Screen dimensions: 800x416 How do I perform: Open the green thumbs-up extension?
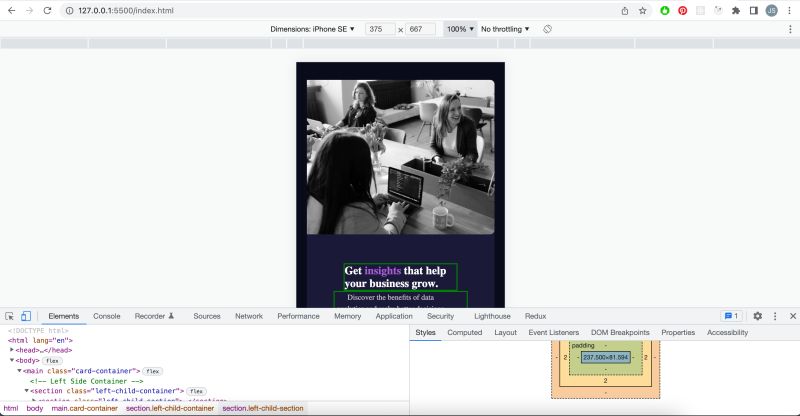664,10
